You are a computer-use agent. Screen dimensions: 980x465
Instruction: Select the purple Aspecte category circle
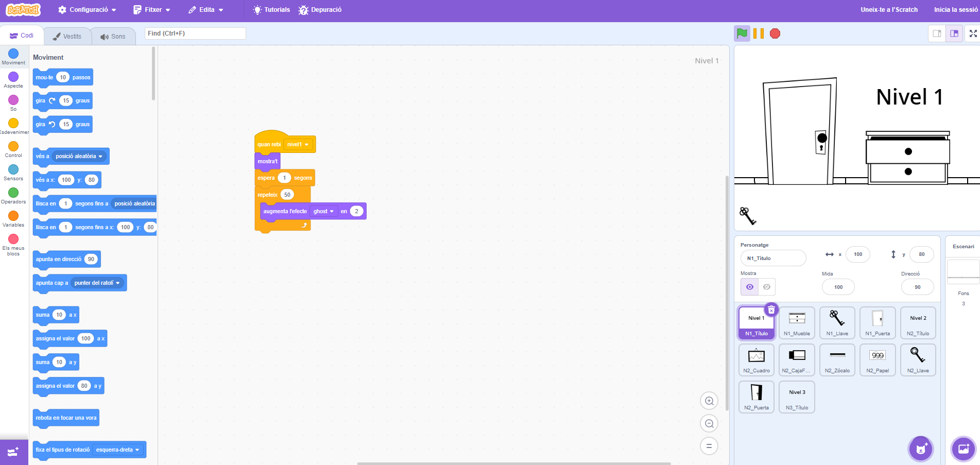click(13, 77)
